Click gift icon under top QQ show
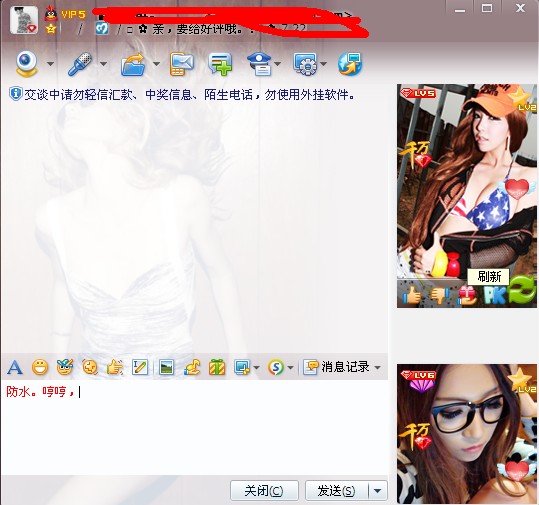 [467, 296]
